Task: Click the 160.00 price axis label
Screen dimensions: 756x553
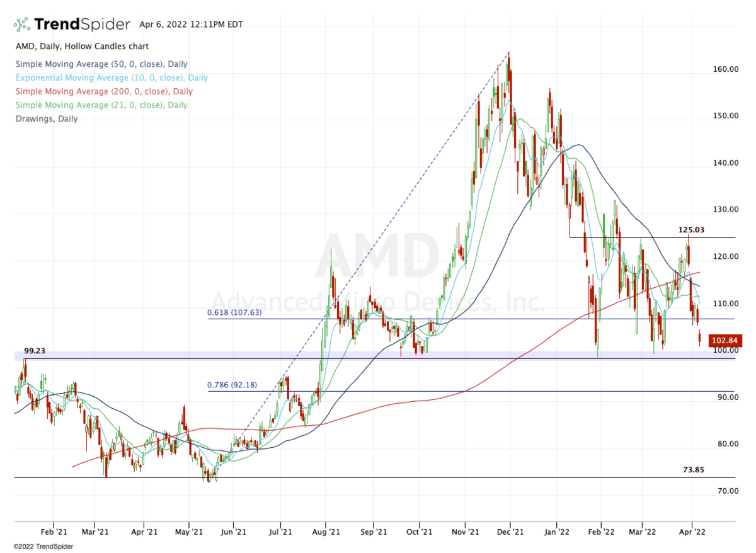Action: point(725,69)
